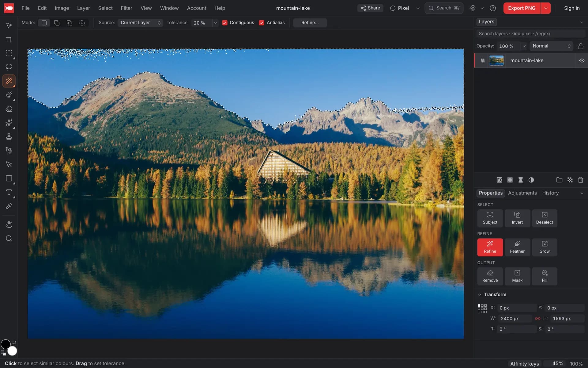Click the mountain-lake layer thumbnail
Screen dimensions: 588x368
(x=496, y=60)
